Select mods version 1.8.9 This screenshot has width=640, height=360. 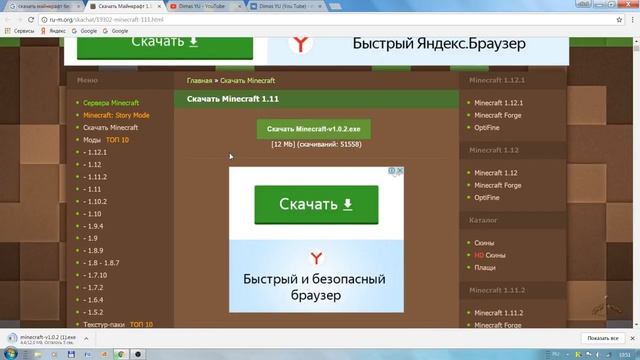(93, 250)
